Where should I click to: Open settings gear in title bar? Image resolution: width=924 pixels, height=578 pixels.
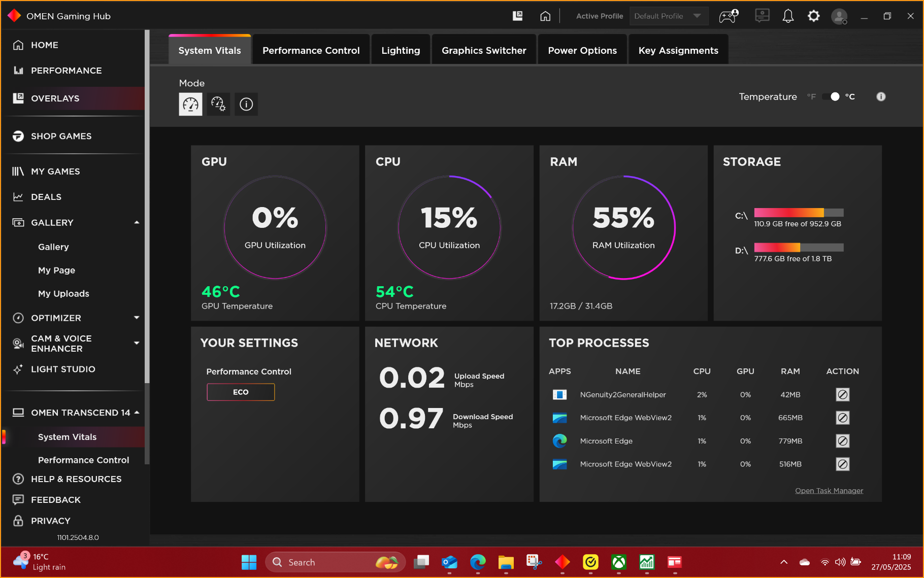[x=813, y=16]
